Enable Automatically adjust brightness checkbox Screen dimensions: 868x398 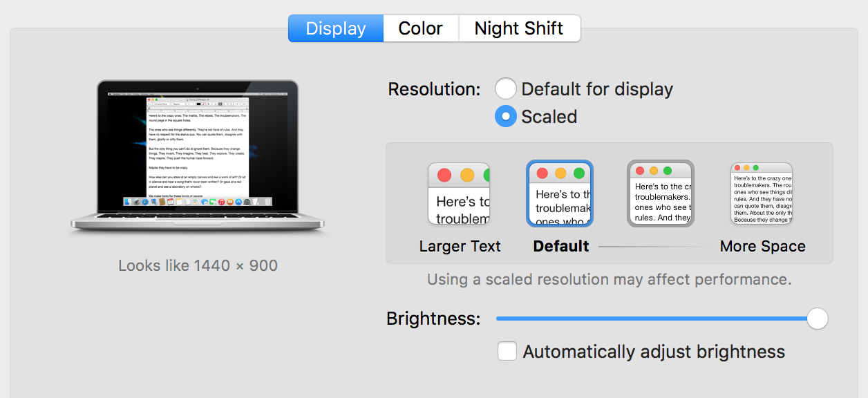(x=507, y=351)
